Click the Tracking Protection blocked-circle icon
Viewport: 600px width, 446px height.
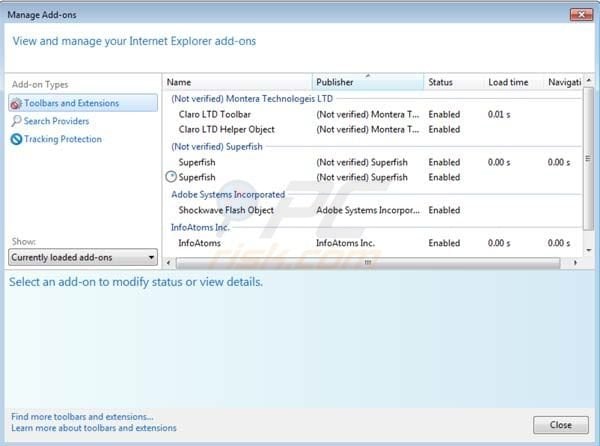click(x=16, y=139)
